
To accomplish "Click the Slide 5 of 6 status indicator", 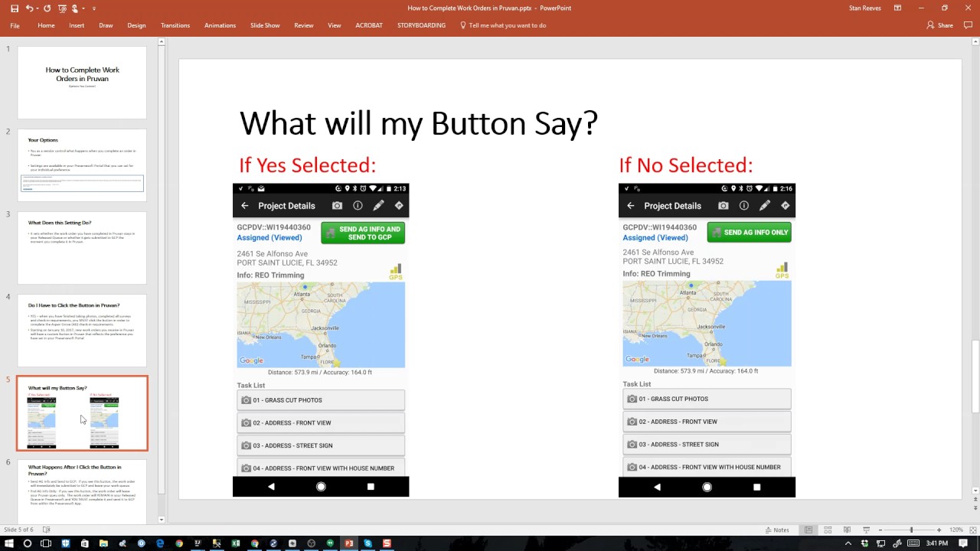I will click(18, 530).
